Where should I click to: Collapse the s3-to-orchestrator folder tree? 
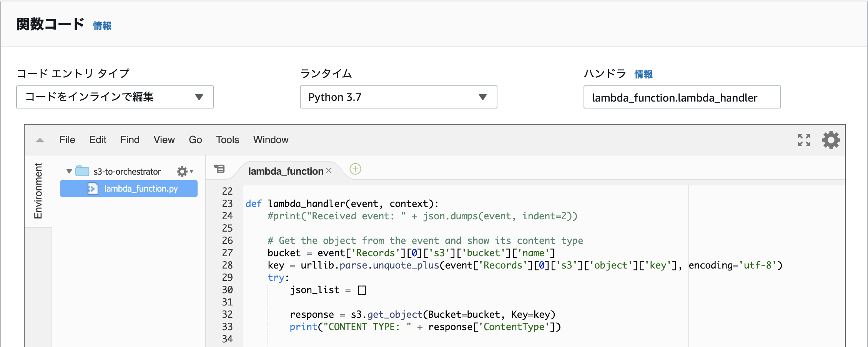[69, 172]
